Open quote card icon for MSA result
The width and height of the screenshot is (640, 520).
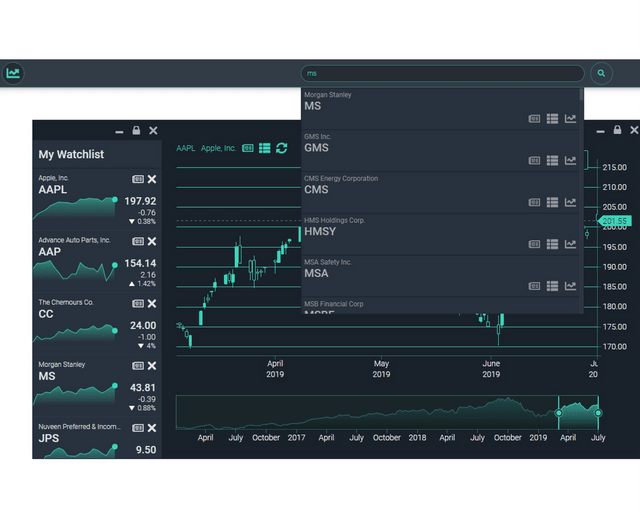[534, 286]
